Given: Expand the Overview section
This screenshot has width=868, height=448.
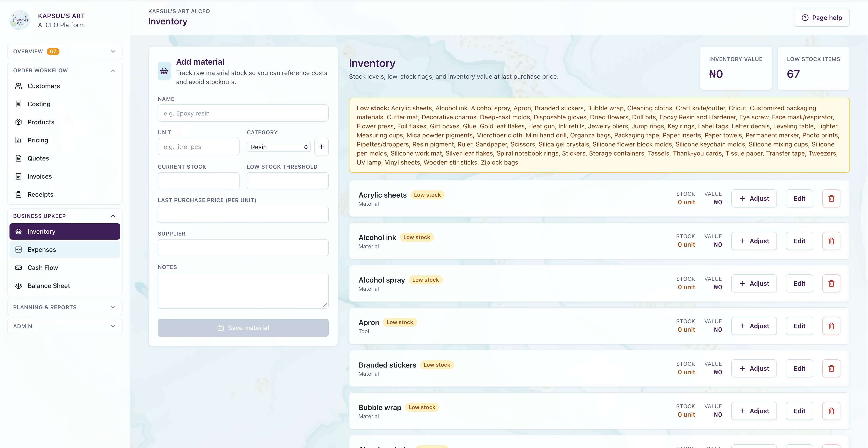Looking at the screenshot, I should coord(65,52).
